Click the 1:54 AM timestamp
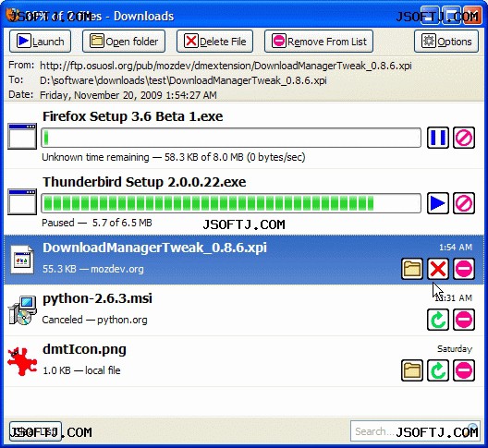Viewport: 488px width, 448px height. 456,248
